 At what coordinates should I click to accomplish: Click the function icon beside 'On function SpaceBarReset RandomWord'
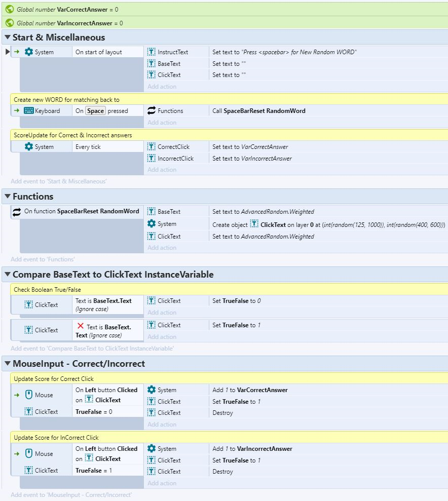[17, 212]
